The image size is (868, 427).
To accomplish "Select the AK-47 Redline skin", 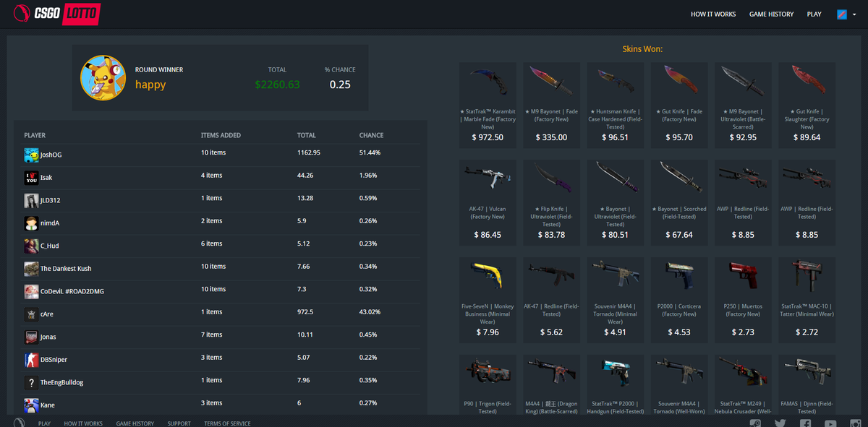I will point(551,300).
